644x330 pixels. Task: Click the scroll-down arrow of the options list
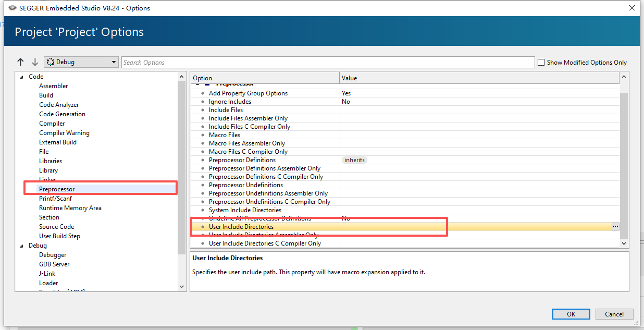(624, 243)
